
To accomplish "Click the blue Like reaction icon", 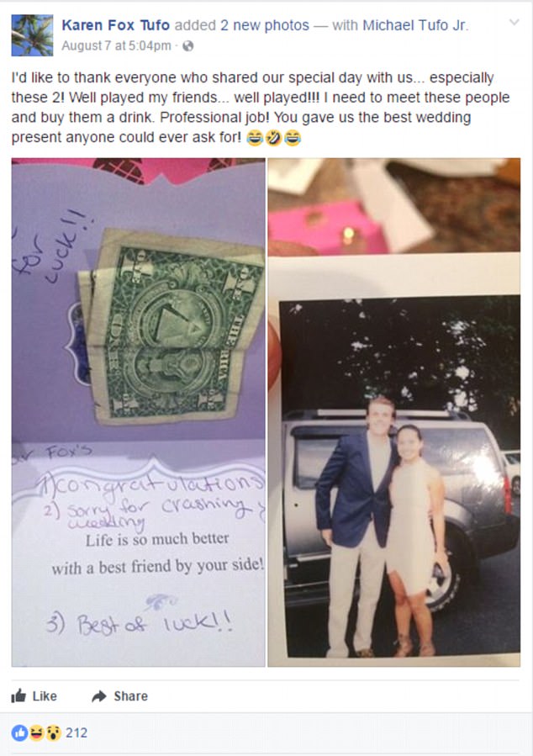I will click(20, 732).
